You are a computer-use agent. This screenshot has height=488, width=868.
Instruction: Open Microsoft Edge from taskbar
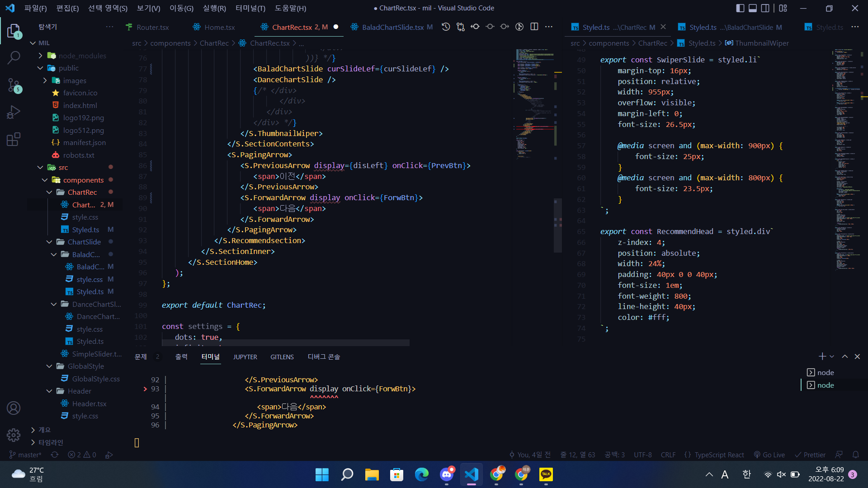[421, 474]
